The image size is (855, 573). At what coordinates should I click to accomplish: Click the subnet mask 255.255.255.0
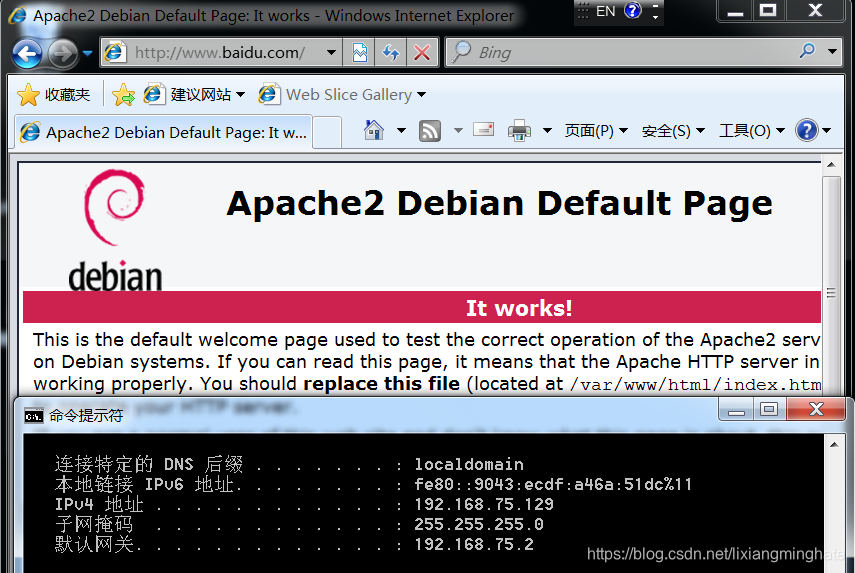479,524
